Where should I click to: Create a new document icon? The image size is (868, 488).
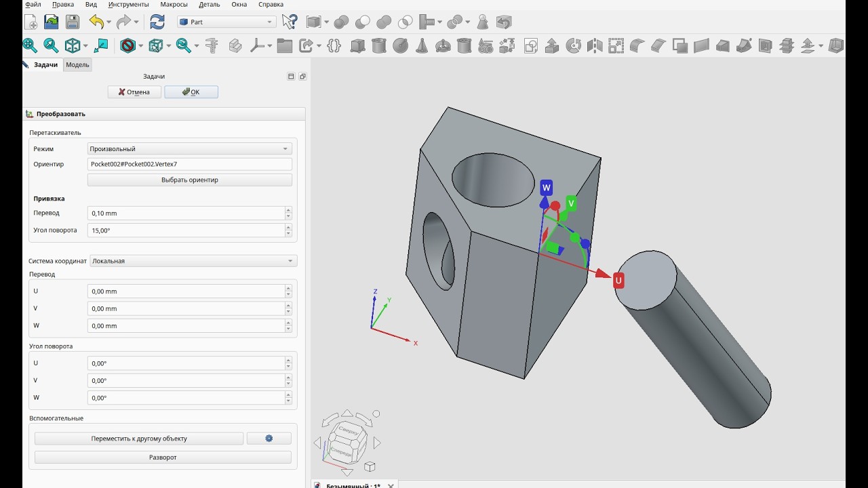coord(31,22)
